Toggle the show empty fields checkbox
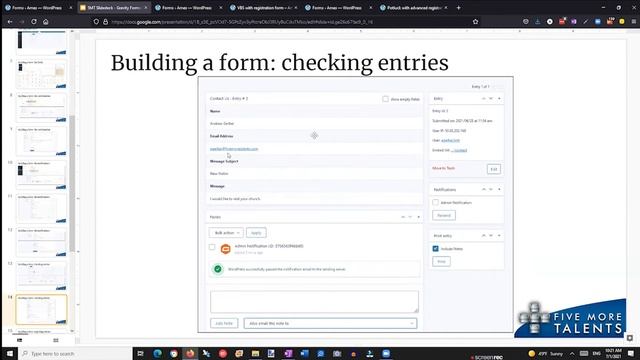The width and height of the screenshot is (640, 360). 385,99
